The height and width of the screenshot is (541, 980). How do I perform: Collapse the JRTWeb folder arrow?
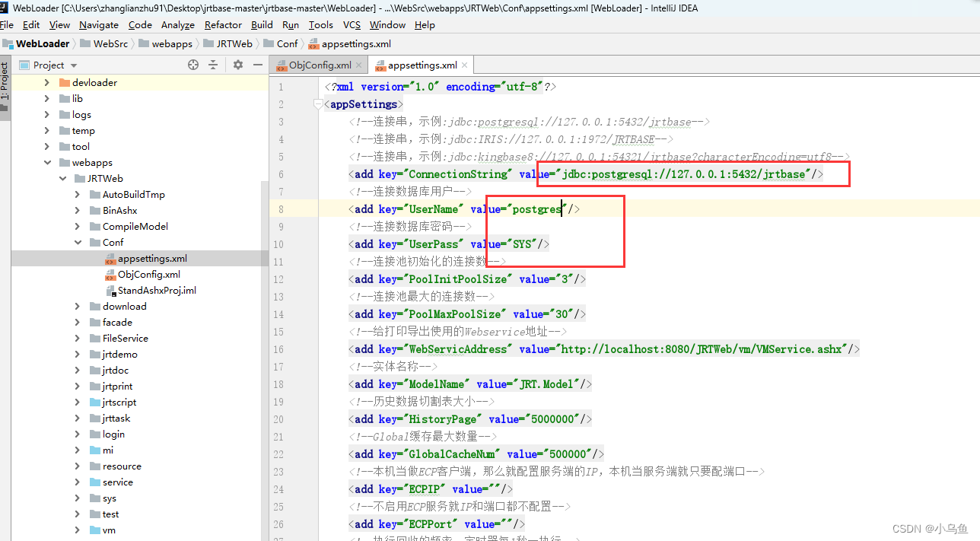(x=62, y=178)
